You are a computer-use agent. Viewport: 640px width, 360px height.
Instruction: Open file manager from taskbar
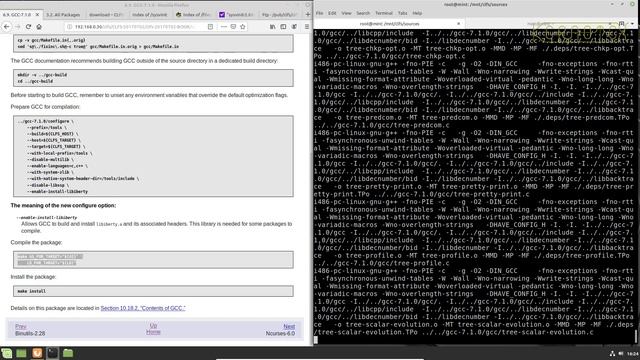pos(68,353)
